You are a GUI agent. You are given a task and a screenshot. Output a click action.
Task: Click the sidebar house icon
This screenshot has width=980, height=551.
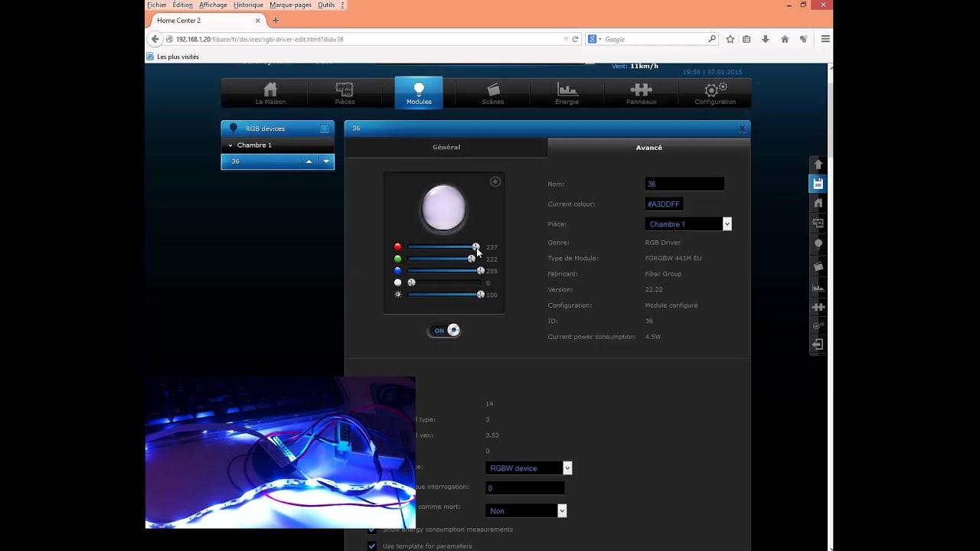(x=818, y=203)
